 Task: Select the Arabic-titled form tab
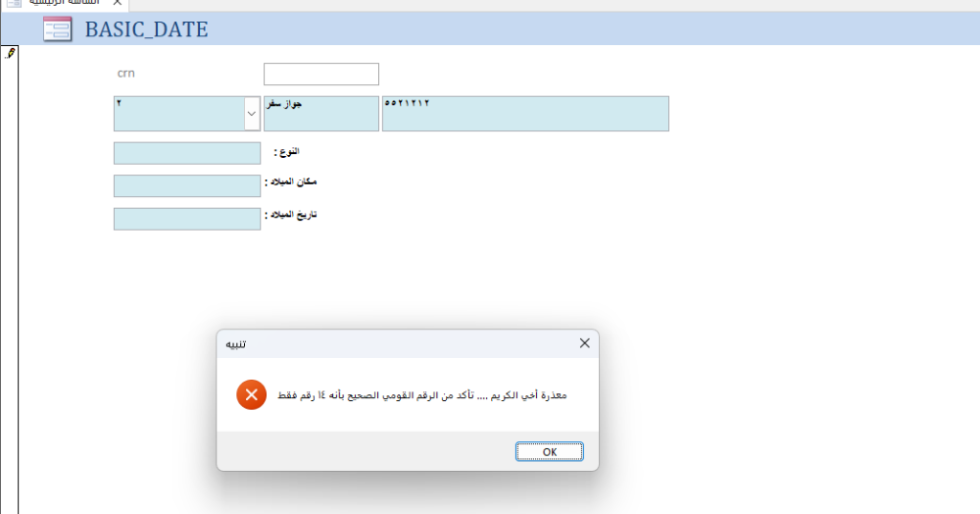point(64,3)
